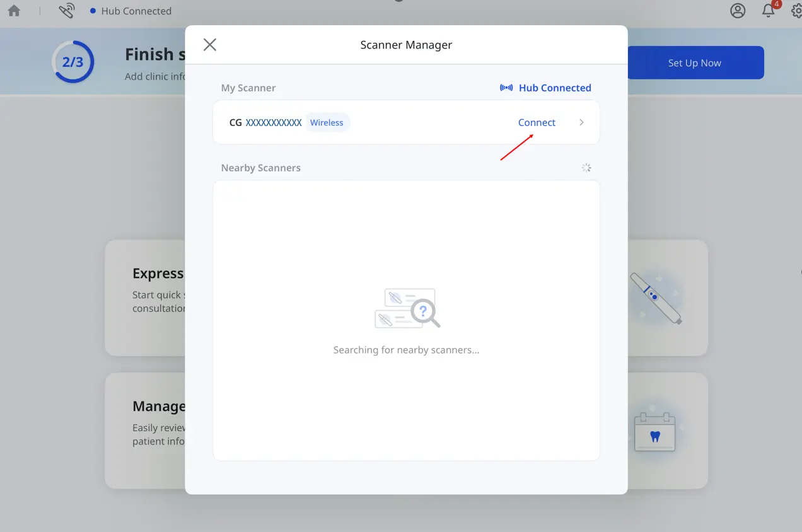Screen dimensions: 802x532
Task: Click the Scanner Manager title
Action: [x=406, y=45]
